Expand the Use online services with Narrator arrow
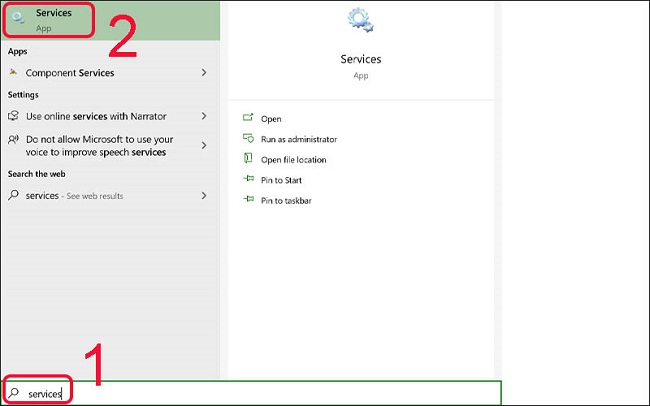The height and width of the screenshot is (406, 650). pos(204,116)
